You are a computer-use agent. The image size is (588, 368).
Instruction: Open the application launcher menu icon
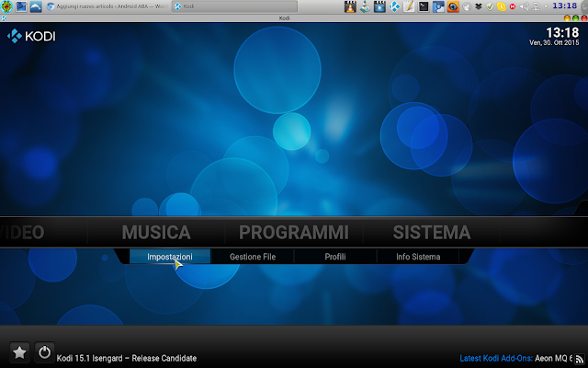tap(6, 6)
